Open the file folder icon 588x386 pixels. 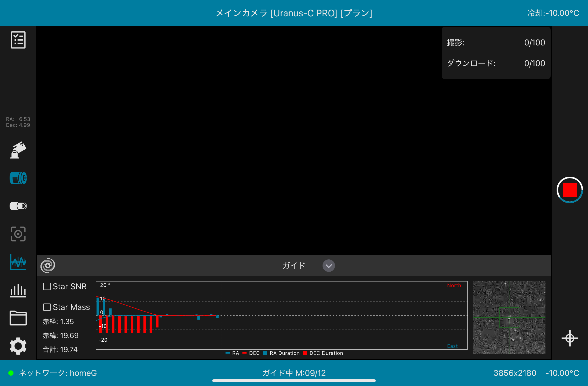pyautogui.click(x=18, y=318)
